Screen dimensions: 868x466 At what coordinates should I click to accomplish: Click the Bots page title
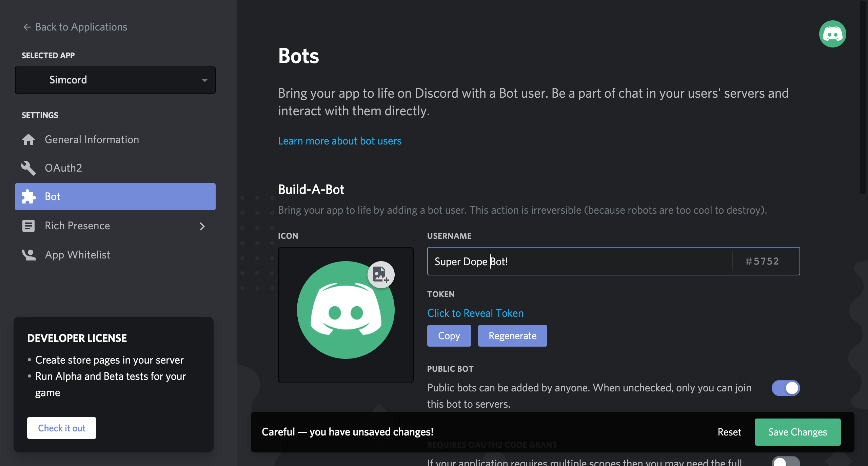(298, 56)
